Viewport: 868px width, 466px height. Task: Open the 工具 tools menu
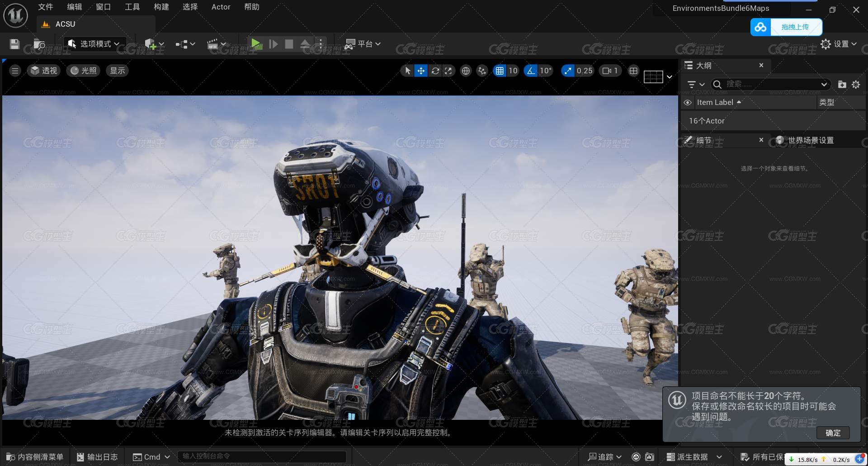(x=132, y=7)
